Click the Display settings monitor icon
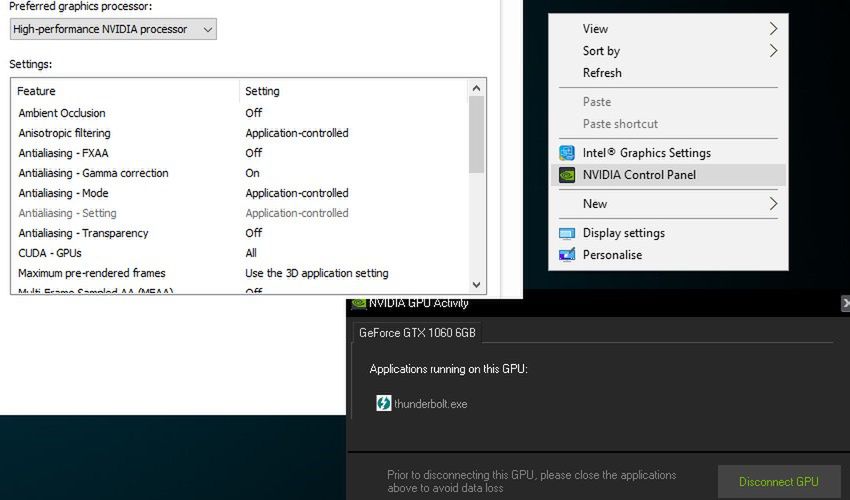 (x=566, y=233)
